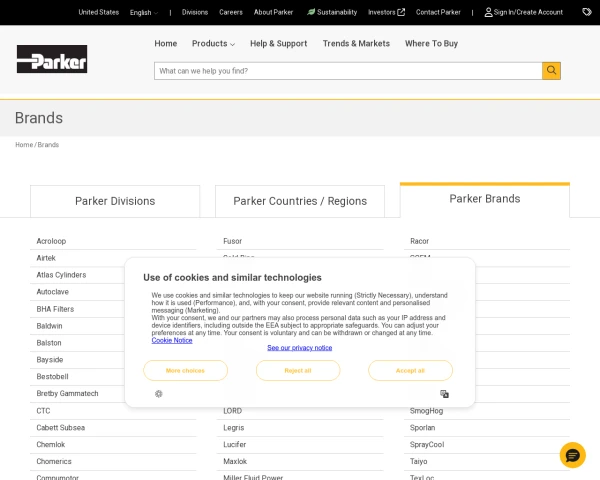Viewport: 600px width, 480px height.
Task: Open the Contact Parker link
Action: click(438, 12)
